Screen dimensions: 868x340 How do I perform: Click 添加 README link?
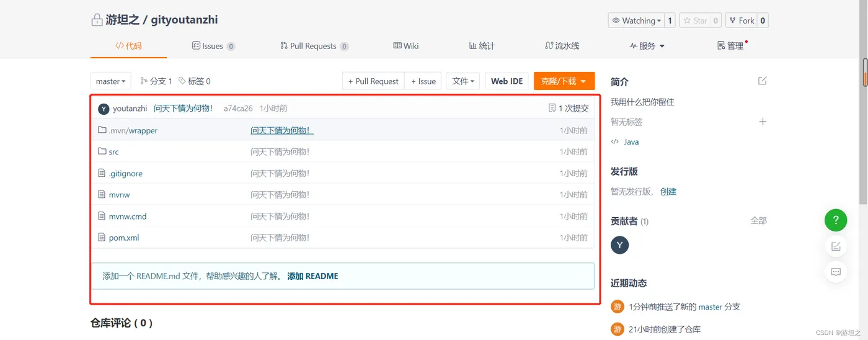tap(313, 276)
